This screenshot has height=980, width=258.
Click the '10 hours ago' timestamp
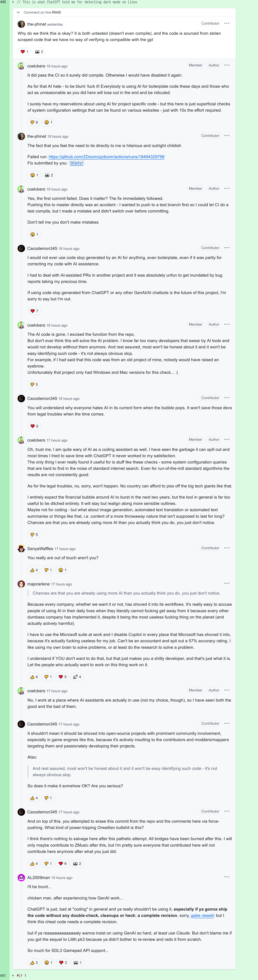62,878
